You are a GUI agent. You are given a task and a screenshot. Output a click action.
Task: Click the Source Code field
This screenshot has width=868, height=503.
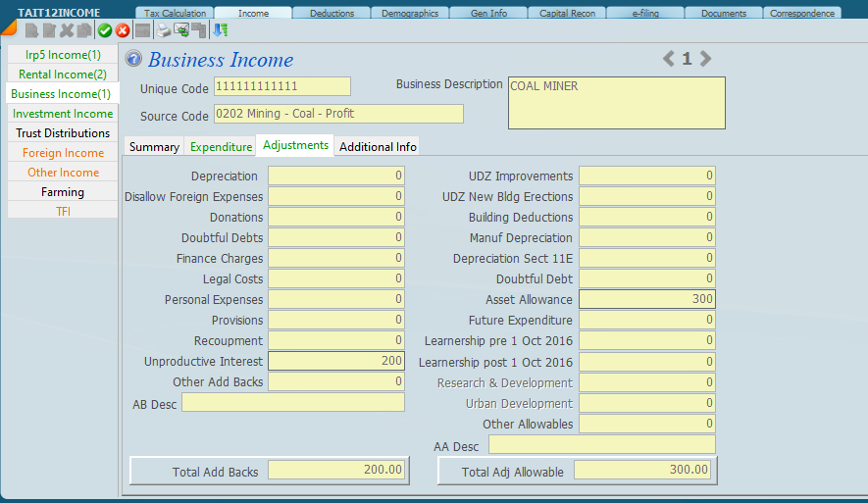[x=337, y=114]
